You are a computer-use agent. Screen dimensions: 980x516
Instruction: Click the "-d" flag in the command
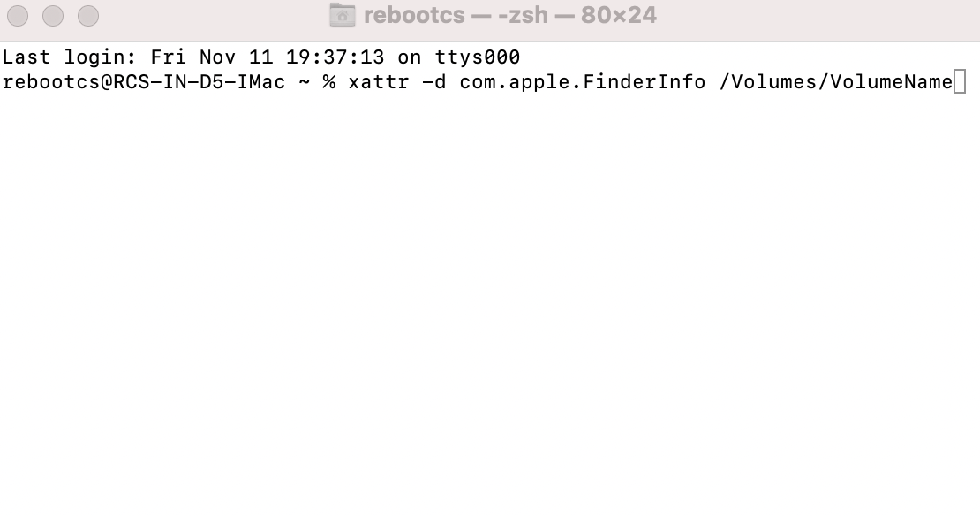(434, 82)
